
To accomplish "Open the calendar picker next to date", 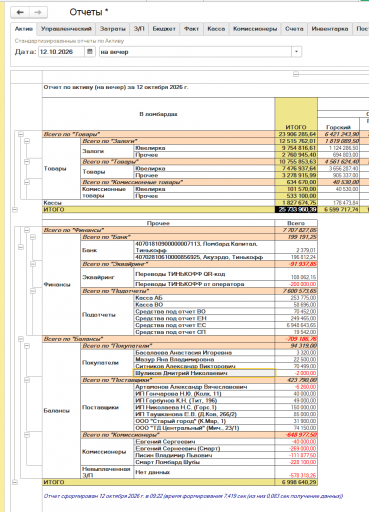I will coord(89,52).
